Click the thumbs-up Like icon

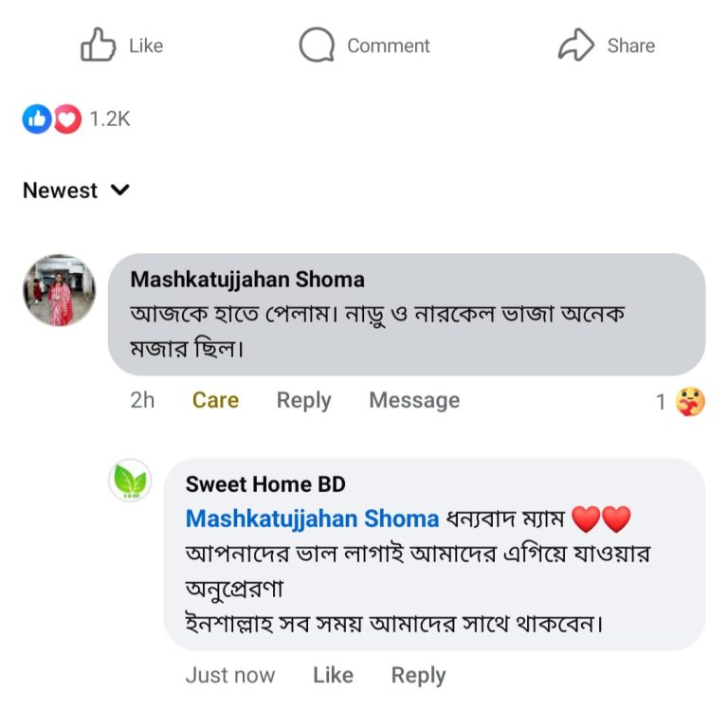[x=99, y=45]
